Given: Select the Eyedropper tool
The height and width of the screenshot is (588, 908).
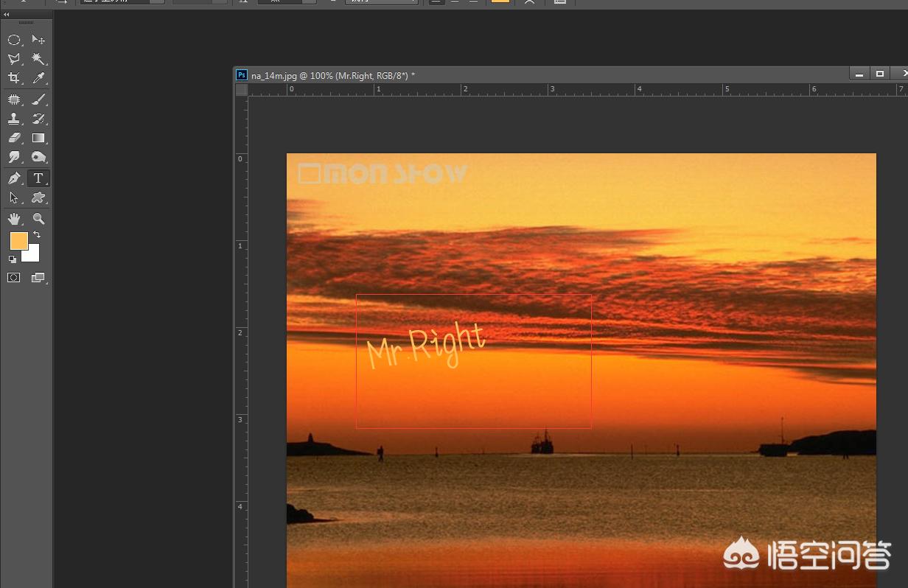Looking at the screenshot, I should 38,78.
